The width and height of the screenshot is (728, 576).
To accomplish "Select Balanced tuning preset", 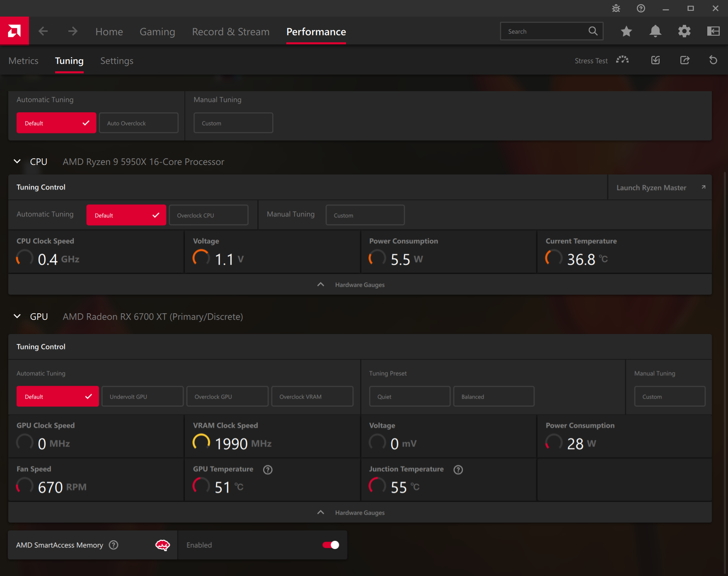I will click(x=493, y=396).
